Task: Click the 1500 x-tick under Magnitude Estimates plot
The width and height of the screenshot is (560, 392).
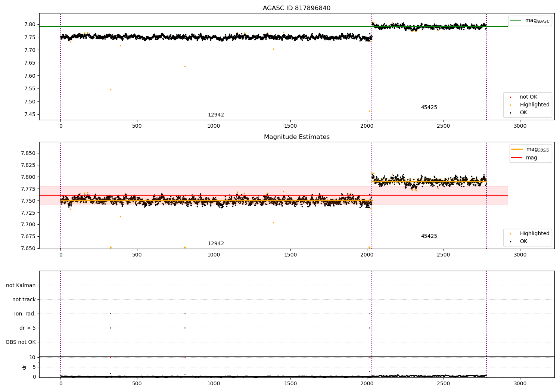Action: [x=290, y=255]
